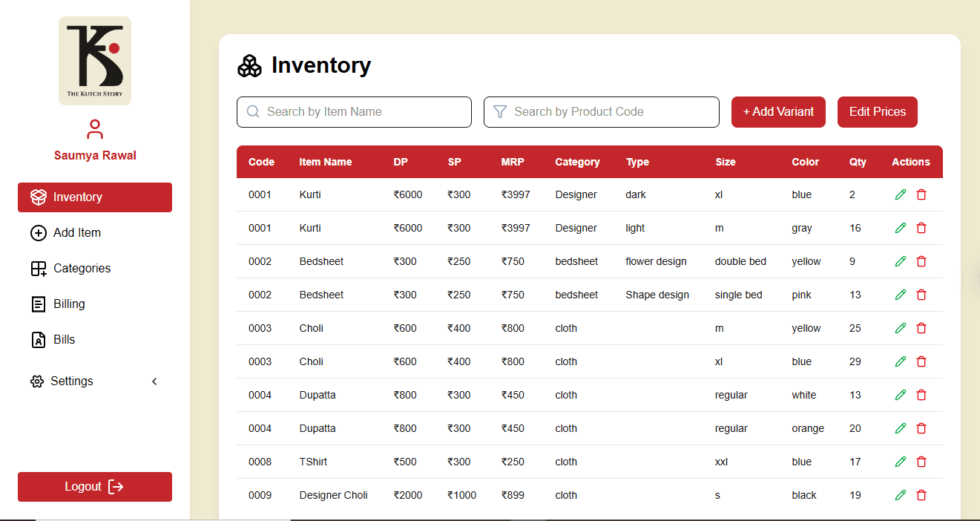Expand the Settings chevron arrow
The width and height of the screenshot is (980, 521).
pos(154,381)
